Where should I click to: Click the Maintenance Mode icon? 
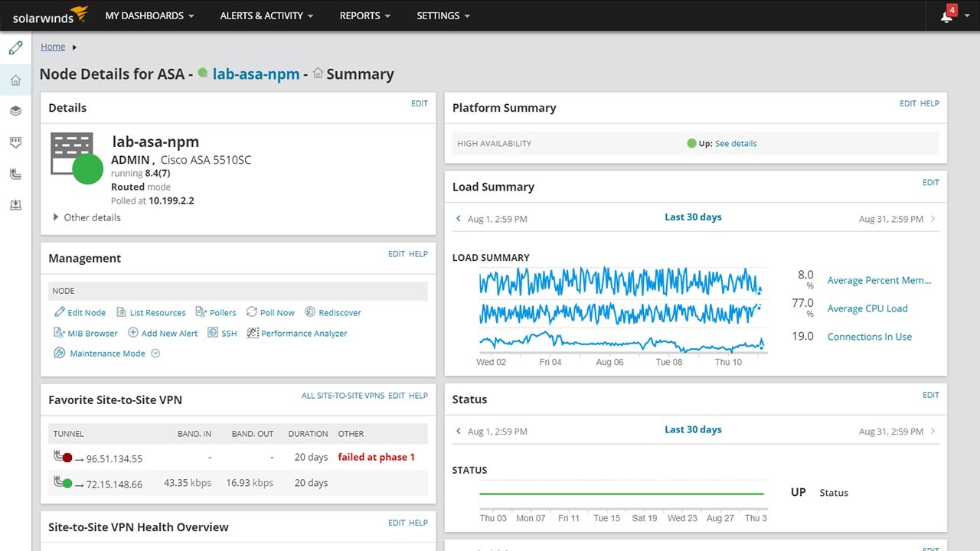(60, 353)
